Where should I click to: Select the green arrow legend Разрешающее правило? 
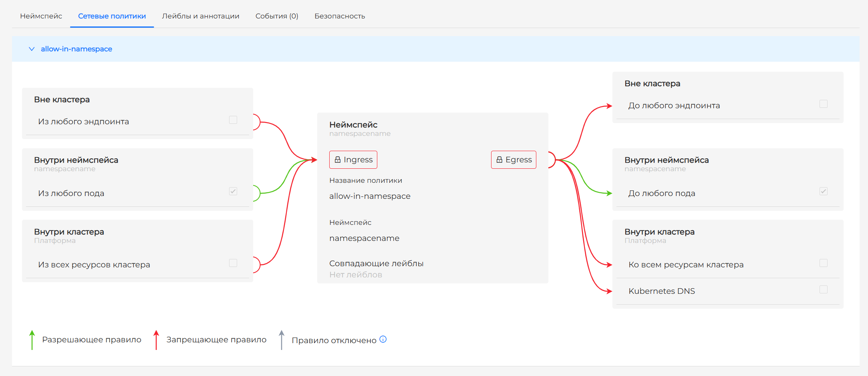(32, 340)
